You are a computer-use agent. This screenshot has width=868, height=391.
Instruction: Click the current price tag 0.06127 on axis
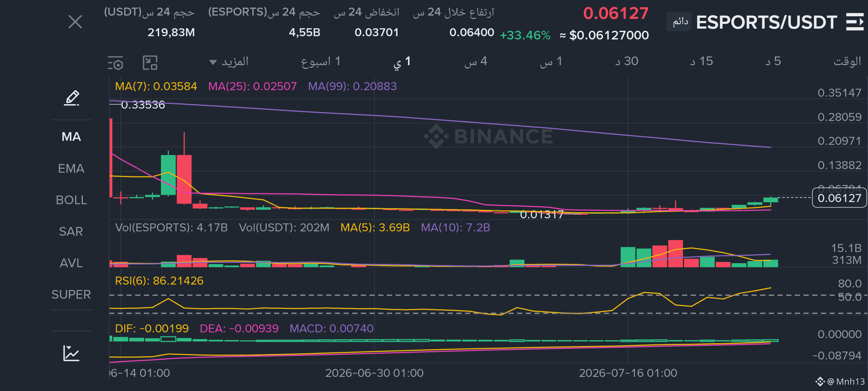pyautogui.click(x=839, y=198)
